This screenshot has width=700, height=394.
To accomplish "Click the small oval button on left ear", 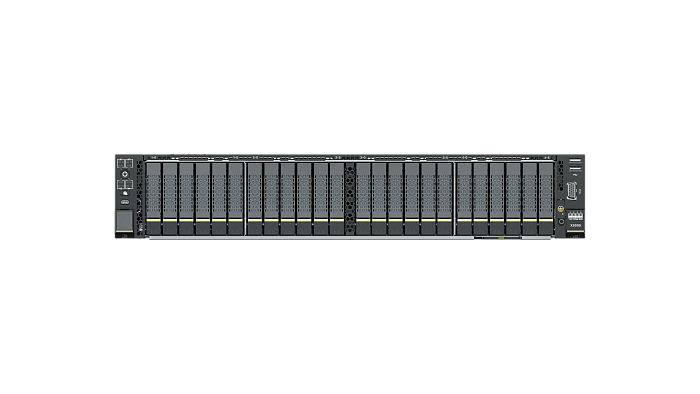I will click(x=125, y=202).
